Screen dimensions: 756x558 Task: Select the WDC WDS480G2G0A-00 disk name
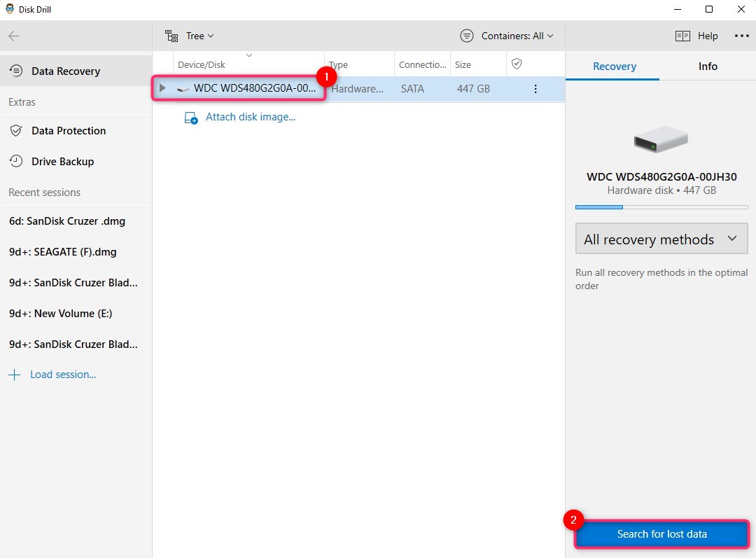tap(255, 88)
